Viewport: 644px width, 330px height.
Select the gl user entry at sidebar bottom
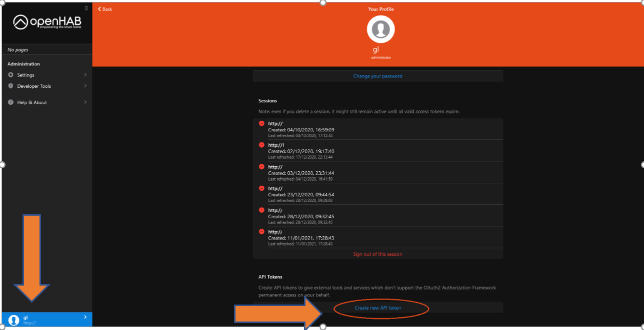pyautogui.click(x=47, y=320)
